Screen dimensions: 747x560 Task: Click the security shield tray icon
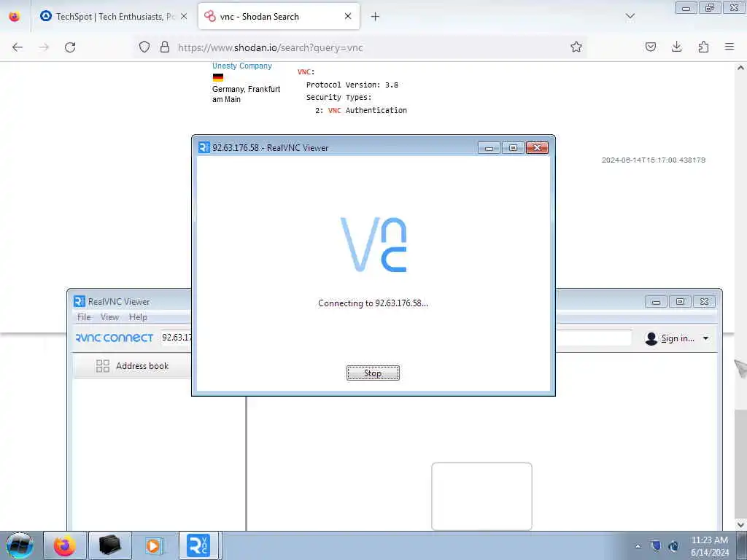point(656,546)
